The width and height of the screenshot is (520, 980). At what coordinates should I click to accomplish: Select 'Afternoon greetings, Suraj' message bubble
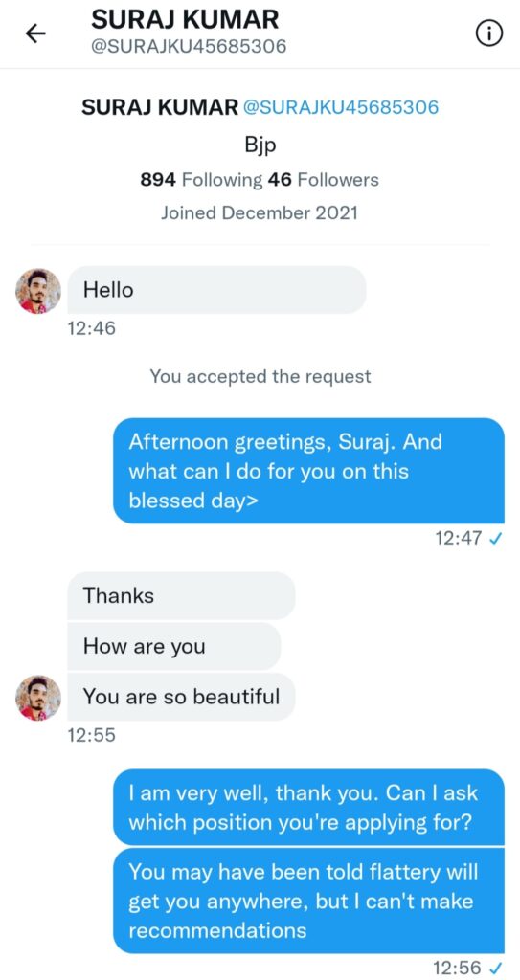pos(308,471)
